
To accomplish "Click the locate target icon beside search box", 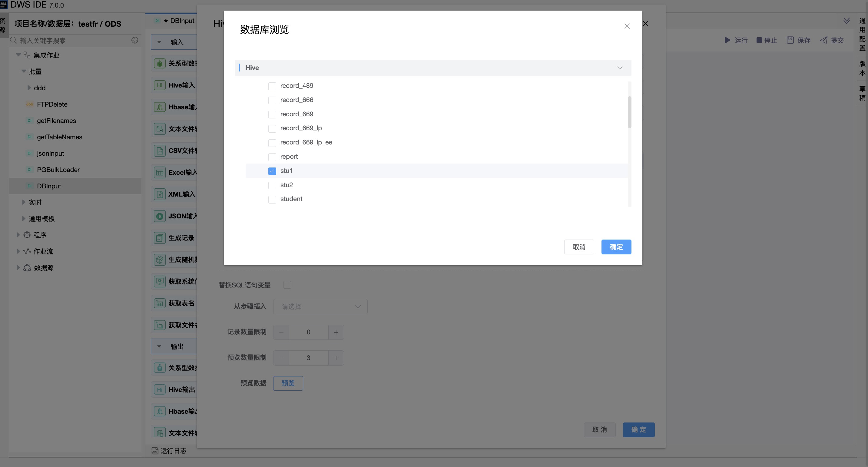I will pyautogui.click(x=135, y=41).
